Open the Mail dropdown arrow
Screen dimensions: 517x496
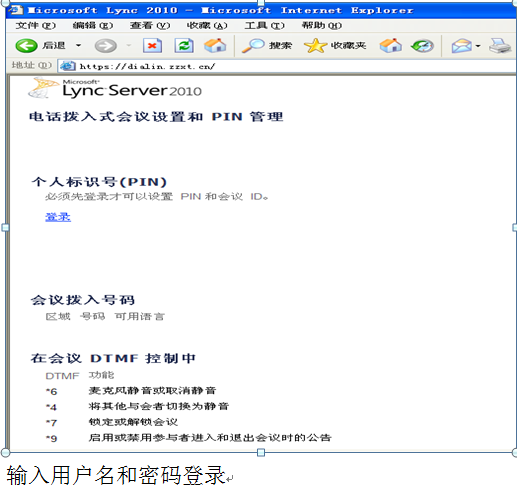(478, 46)
